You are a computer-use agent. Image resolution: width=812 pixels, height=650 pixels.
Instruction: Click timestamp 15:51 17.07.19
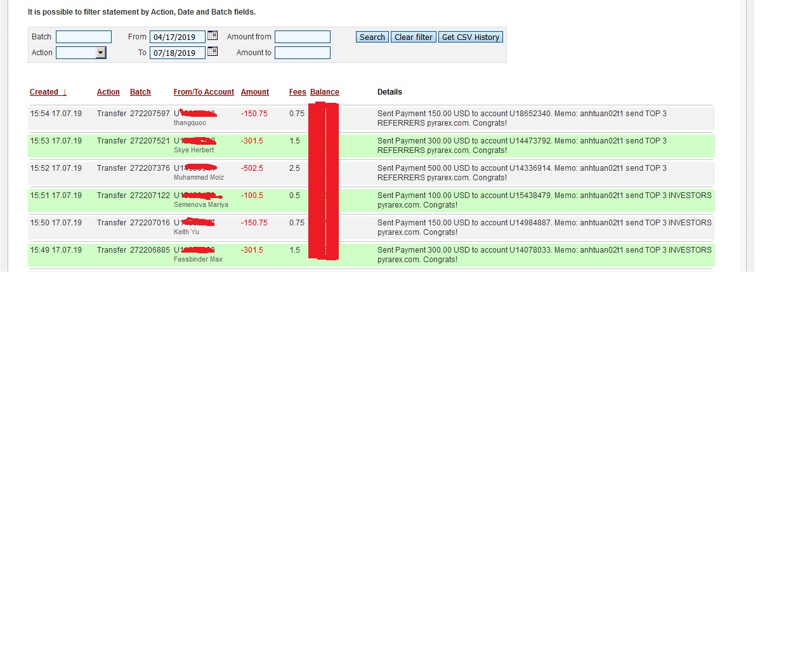click(x=56, y=196)
